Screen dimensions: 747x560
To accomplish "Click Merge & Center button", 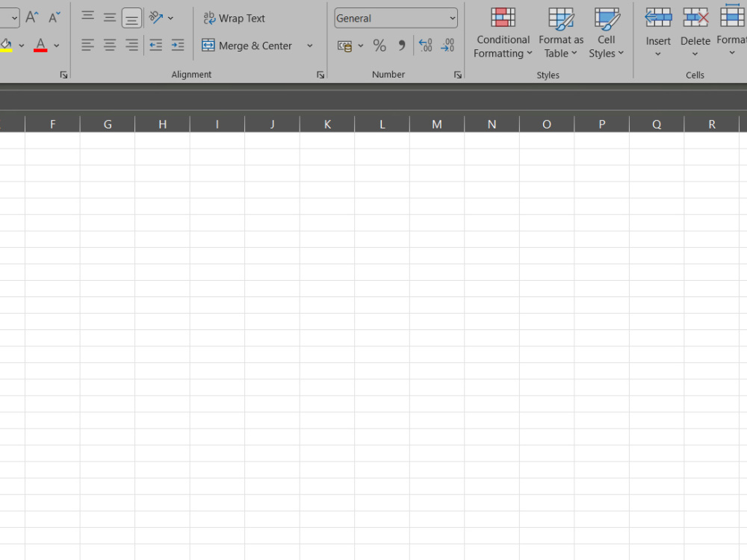I will click(x=247, y=46).
